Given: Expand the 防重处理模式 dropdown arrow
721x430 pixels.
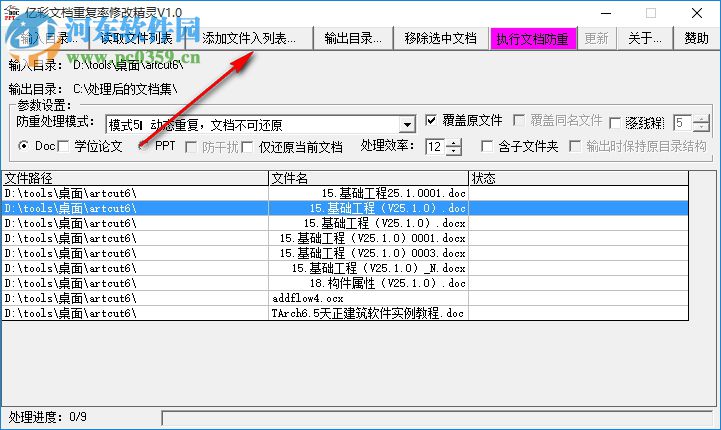Looking at the screenshot, I should point(407,125).
